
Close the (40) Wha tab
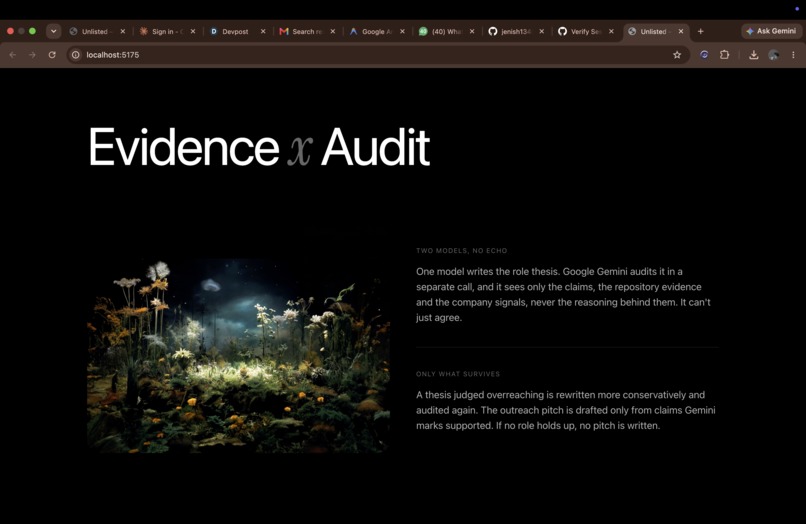[472, 31]
